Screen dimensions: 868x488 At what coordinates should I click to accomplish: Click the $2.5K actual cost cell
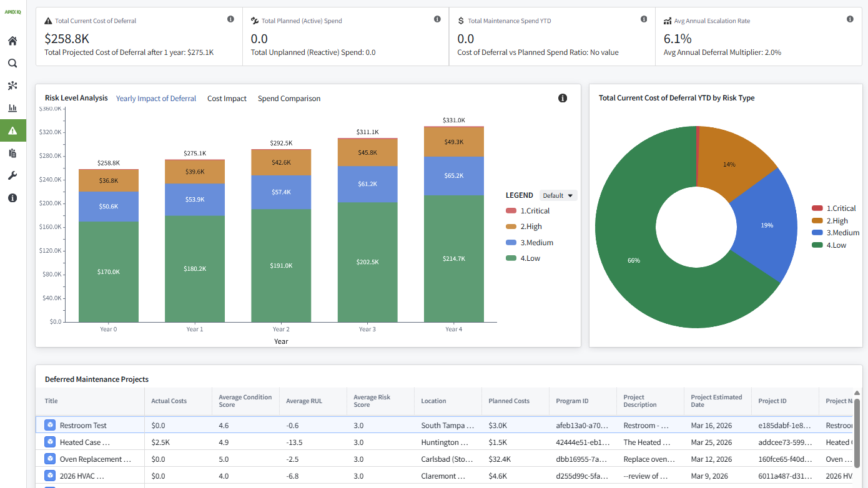tap(178, 442)
